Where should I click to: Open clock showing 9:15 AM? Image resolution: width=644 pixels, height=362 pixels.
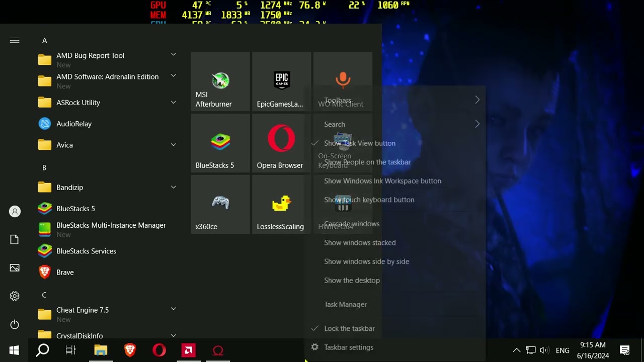coord(593,350)
